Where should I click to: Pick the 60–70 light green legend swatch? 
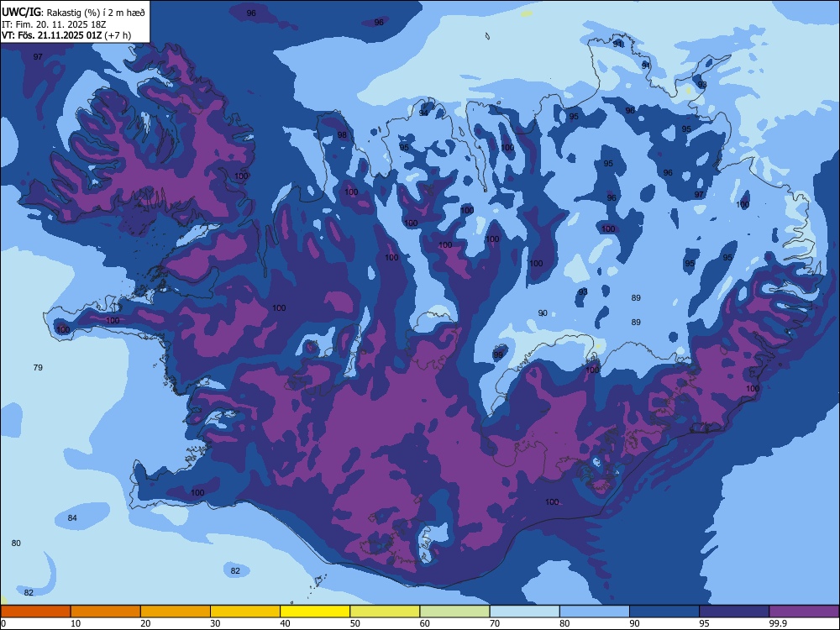454,612
